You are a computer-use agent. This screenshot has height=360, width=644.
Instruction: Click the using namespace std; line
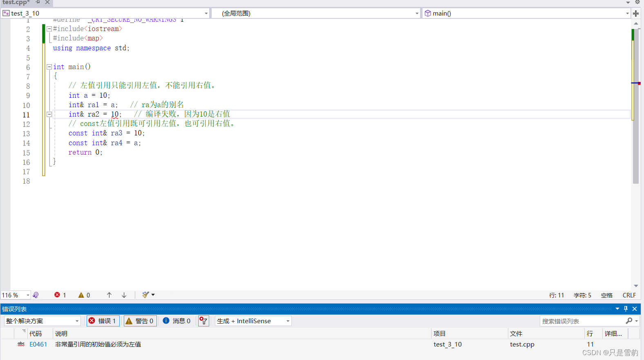(x=91, y=48)
